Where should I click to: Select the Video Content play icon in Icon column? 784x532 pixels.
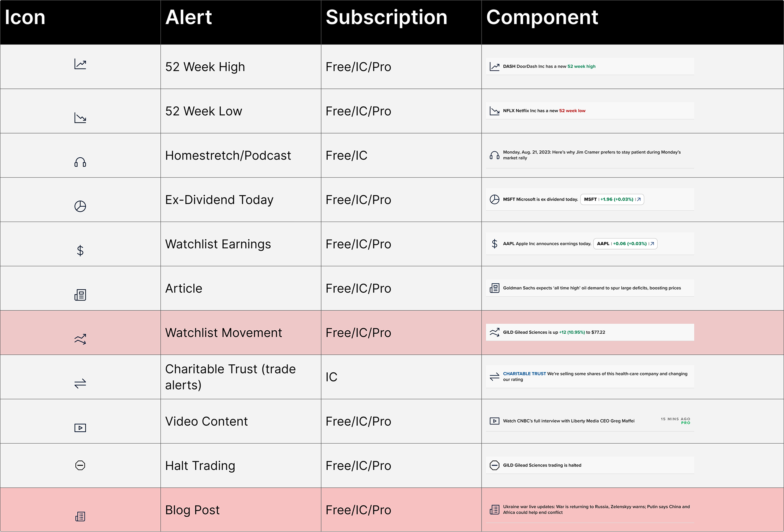tap(80, 428)
